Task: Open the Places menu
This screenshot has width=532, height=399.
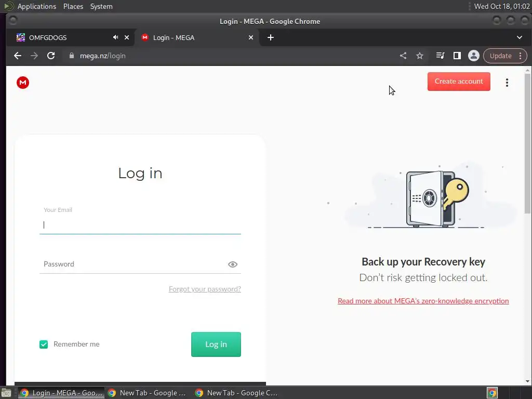Action: click(73, 6)
